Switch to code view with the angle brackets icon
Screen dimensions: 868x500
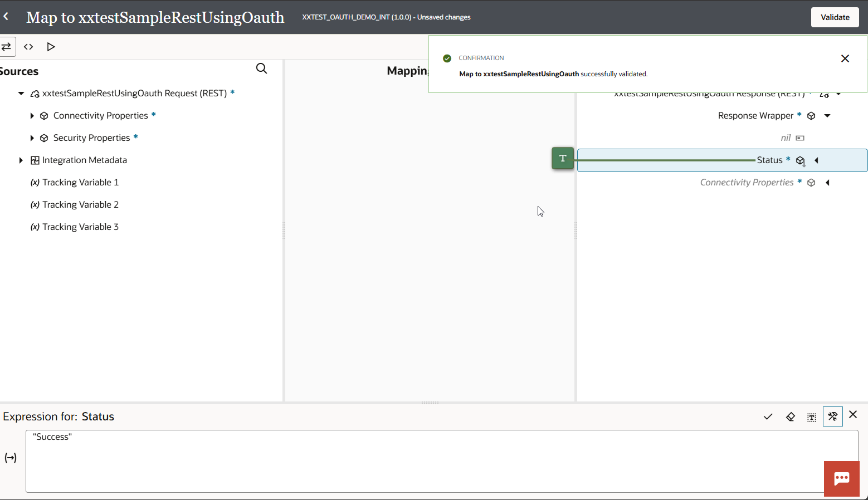coord(28,47)
